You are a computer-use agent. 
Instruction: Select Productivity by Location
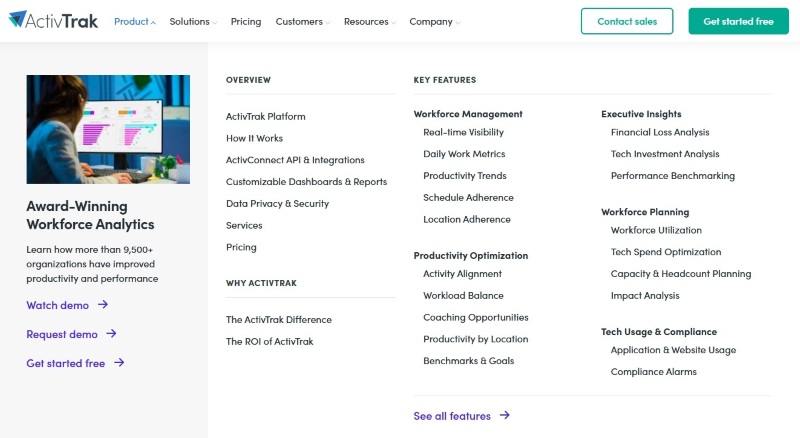(476, 339)
